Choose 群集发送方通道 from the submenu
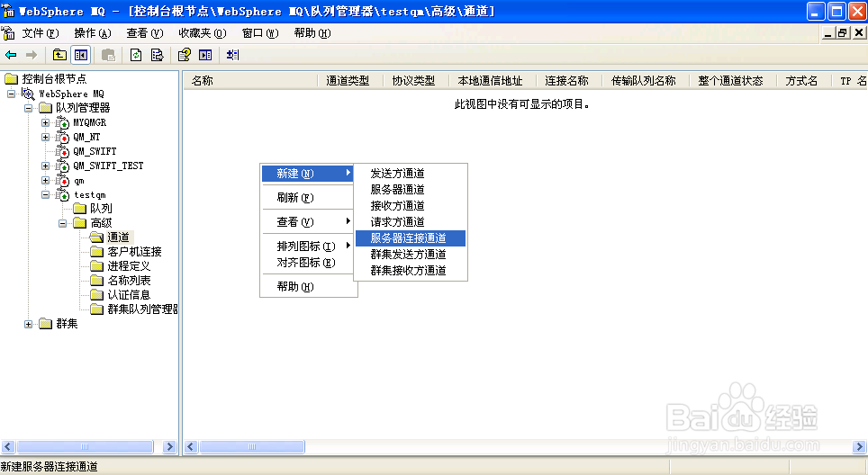The image size is (868, 475). coord(411,254)
